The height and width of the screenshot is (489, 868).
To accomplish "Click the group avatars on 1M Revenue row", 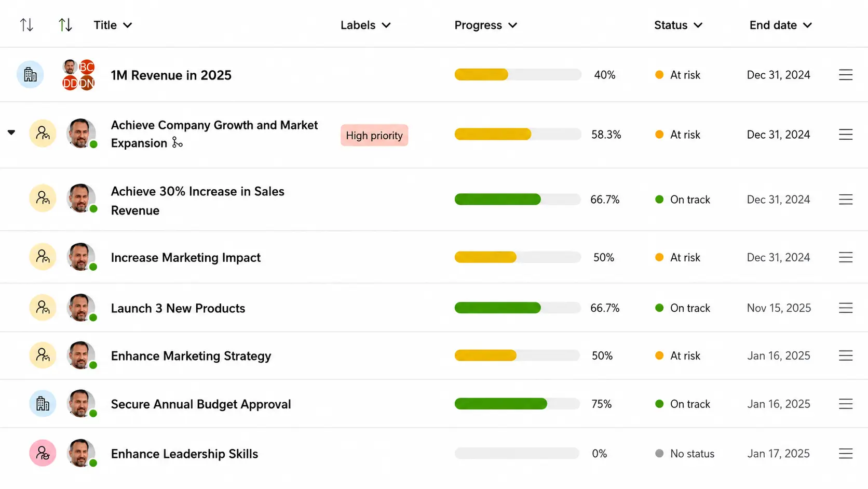I will coord(78,75).
